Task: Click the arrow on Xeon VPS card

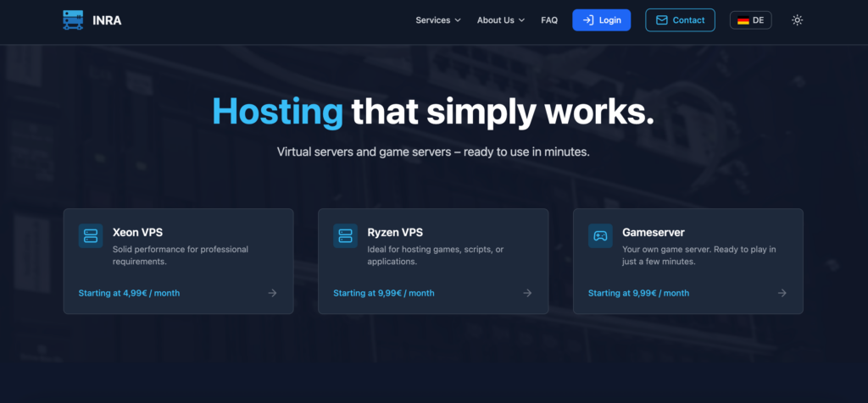Action: [x=272, y=293]
